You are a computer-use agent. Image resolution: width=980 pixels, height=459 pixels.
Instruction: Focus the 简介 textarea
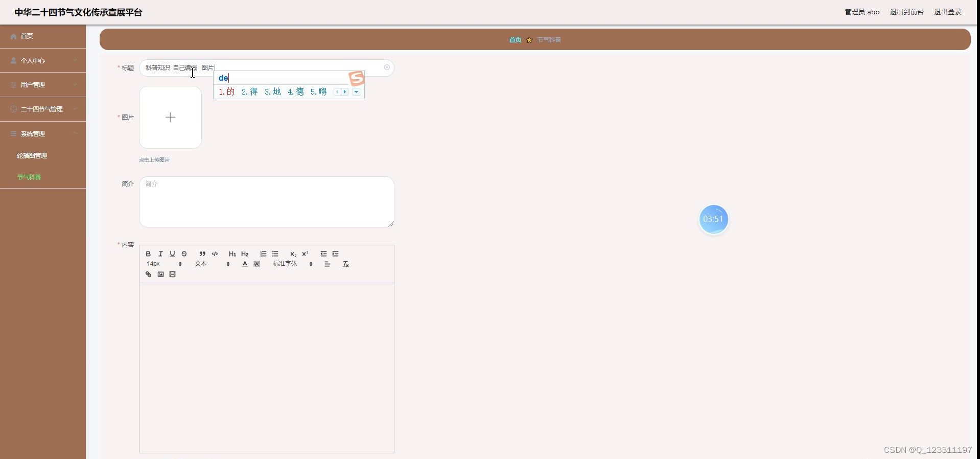[x=267, y=202]
